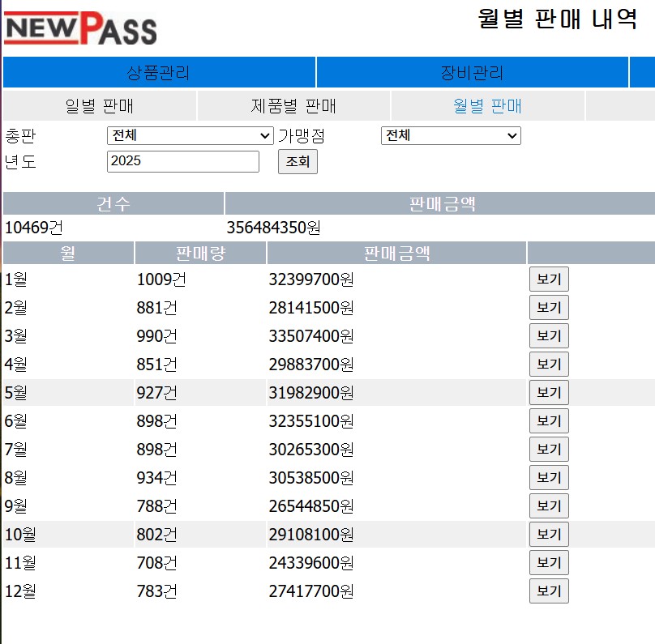Switch to the 제품별 판매 tab
Screen dimensions: 655x644
tap(293, 106)
